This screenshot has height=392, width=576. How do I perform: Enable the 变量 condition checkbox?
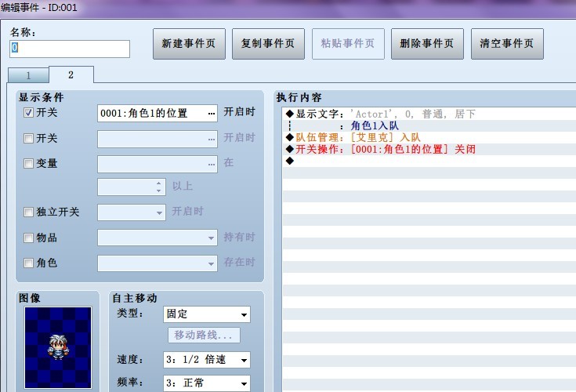click(28, 163)
